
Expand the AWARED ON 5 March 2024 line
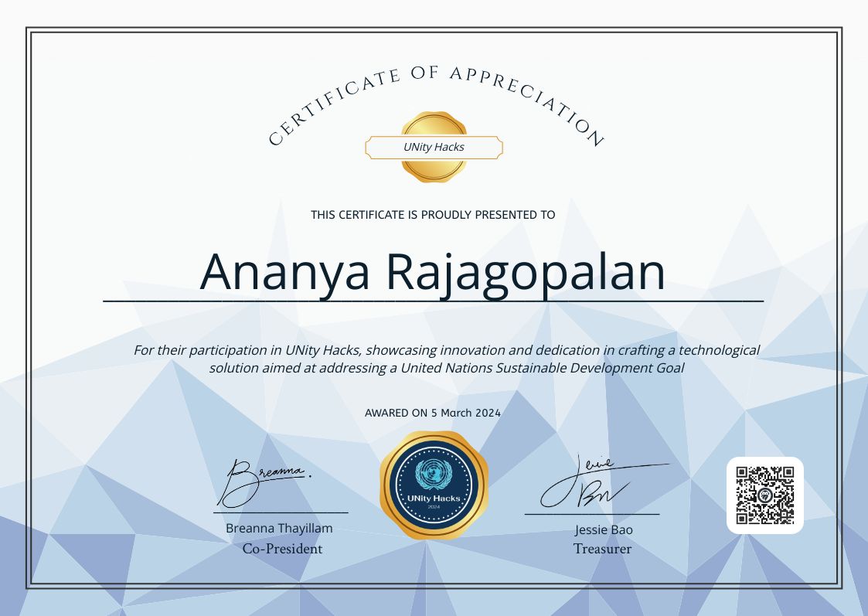click(434, 413)
